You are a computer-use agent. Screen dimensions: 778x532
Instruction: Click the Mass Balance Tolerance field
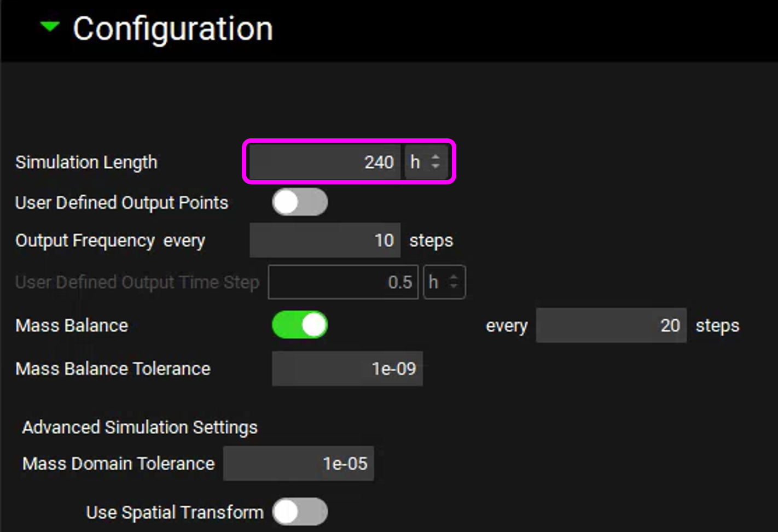click(347, 369)
